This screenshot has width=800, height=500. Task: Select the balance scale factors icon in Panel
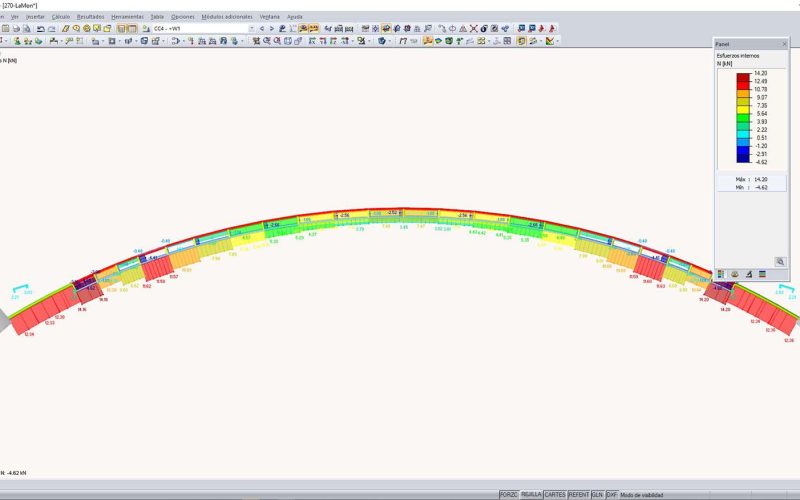click(x=735, y=274)
